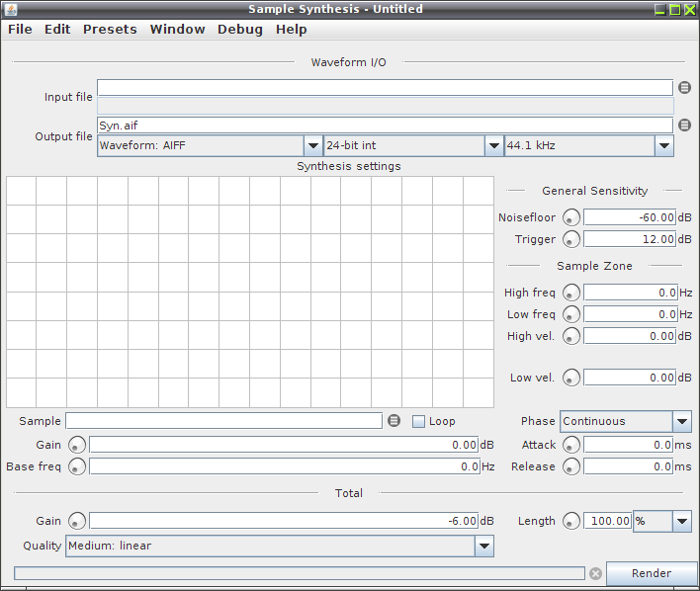Open the Debug menu
The width and height of the screenshot is (700, 591).
239,30
